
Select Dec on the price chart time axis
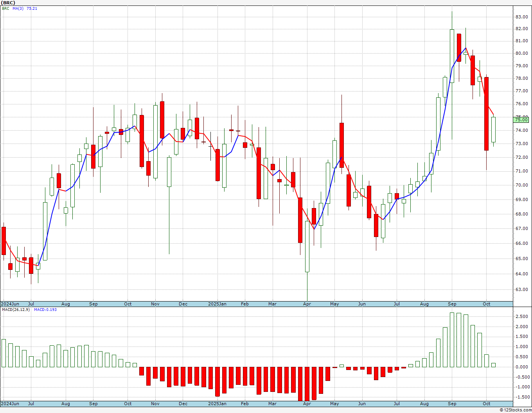click(183, 304)
